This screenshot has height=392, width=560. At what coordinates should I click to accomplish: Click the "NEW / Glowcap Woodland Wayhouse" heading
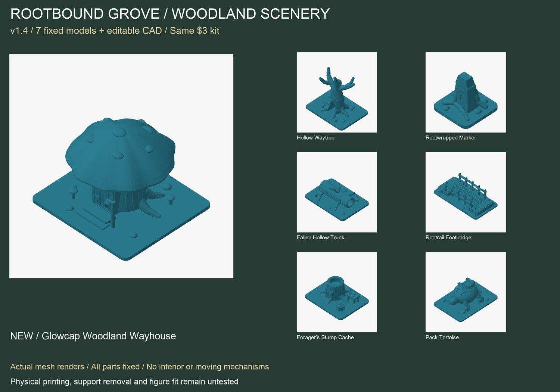coord(93,336)
